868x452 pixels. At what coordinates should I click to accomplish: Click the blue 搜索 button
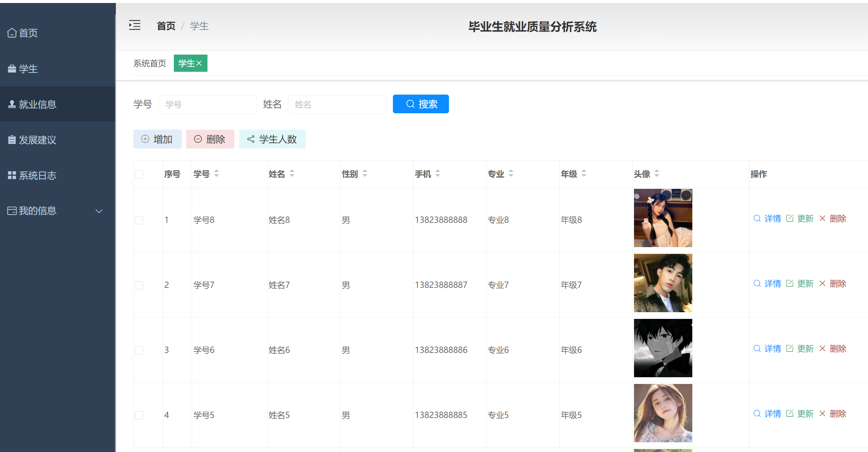[421, 104]
